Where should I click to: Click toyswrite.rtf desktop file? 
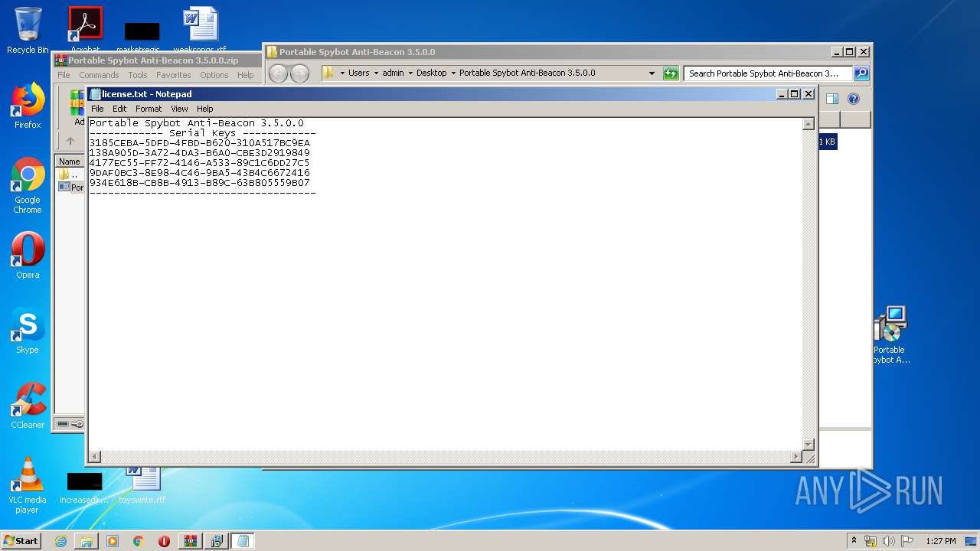click(142, 485)
